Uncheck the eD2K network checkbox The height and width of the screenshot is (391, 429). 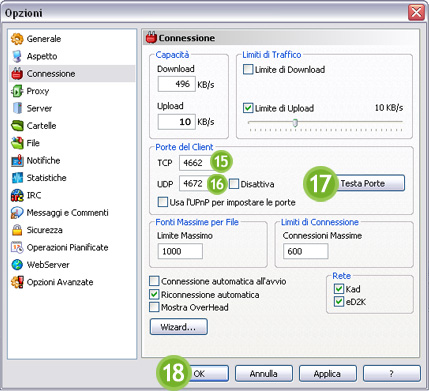339,302
